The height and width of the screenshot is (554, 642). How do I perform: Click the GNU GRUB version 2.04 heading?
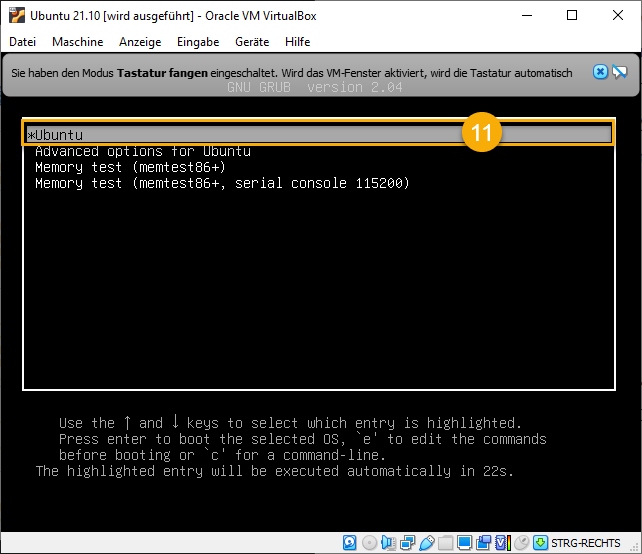[314, 87]
